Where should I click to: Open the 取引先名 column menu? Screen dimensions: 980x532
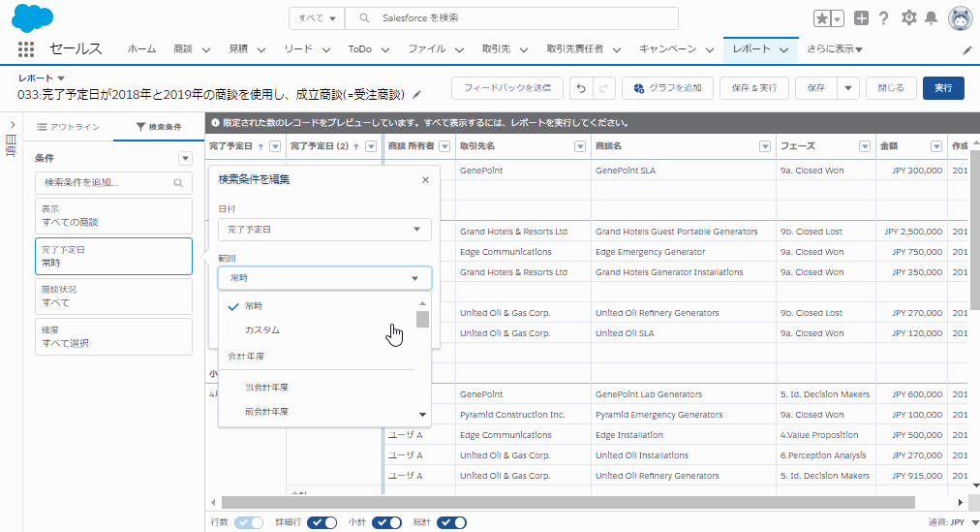(580, 146)
